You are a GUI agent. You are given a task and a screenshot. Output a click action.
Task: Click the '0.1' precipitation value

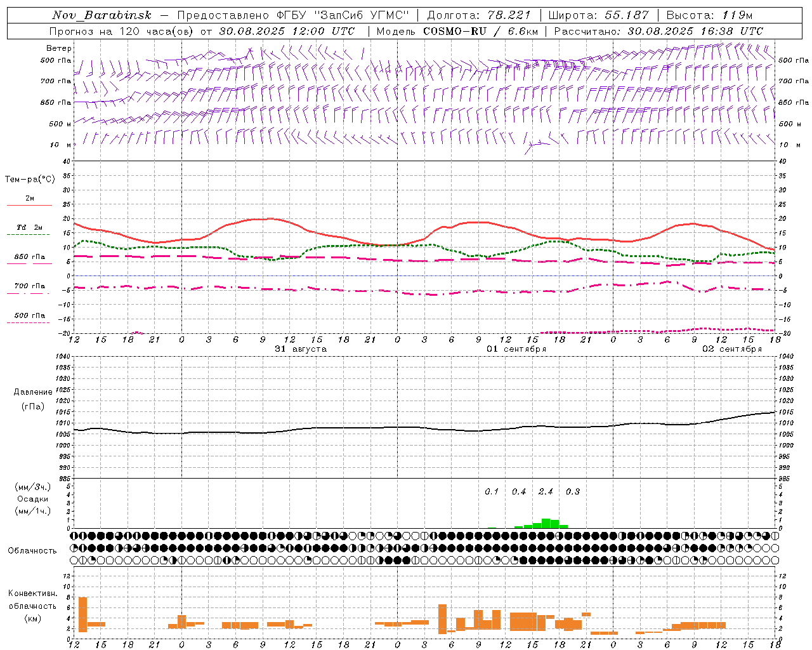tap(492, 491)
